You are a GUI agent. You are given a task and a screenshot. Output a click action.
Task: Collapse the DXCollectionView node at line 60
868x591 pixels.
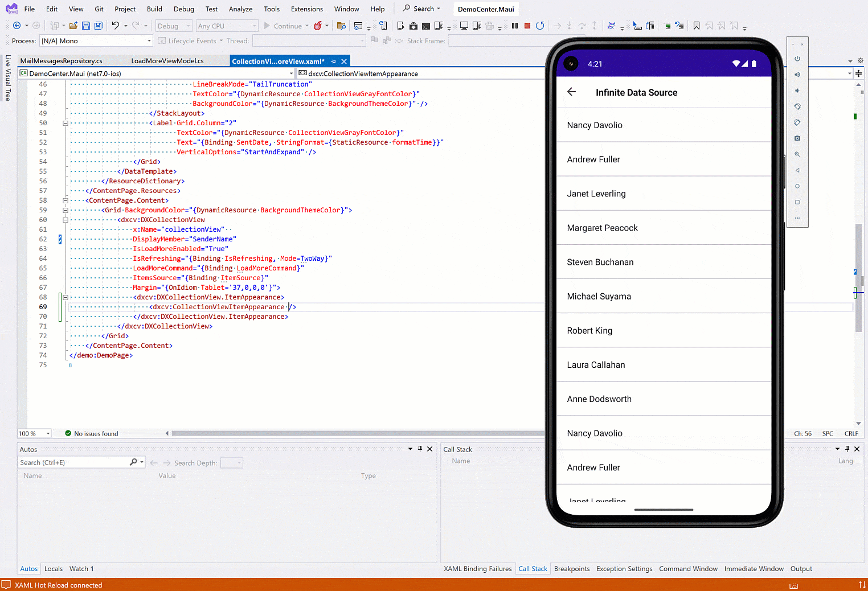click(x=65, y=220)
